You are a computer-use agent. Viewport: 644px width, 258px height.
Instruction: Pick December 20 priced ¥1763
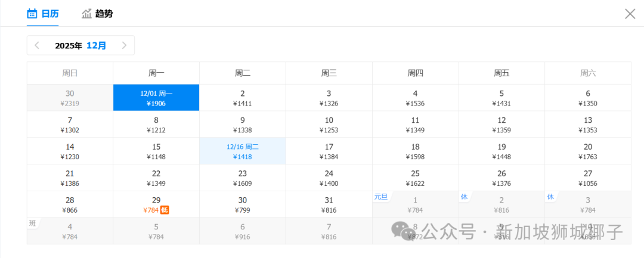coord(587,151)
